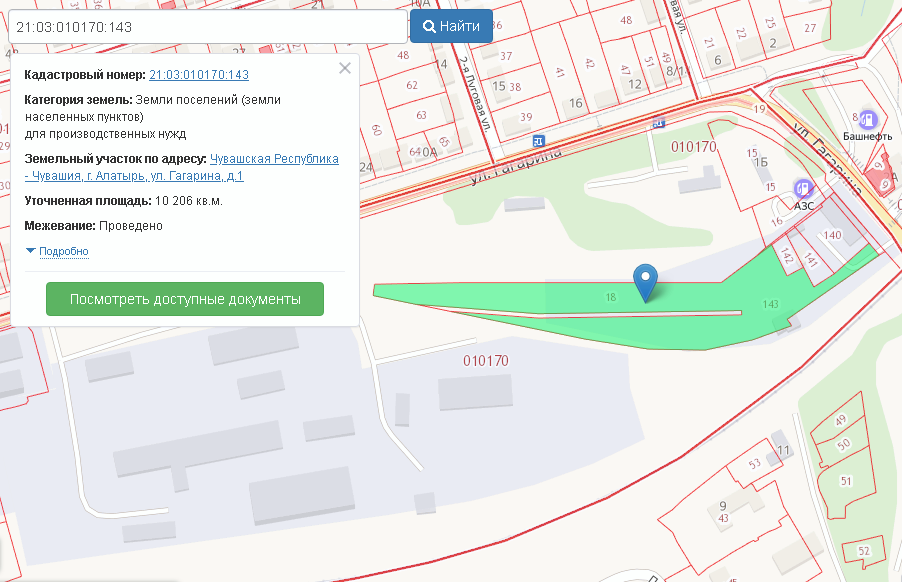Click parcel 51 on the map
Viewport: 902px width, 582px height.
(846, 480)
